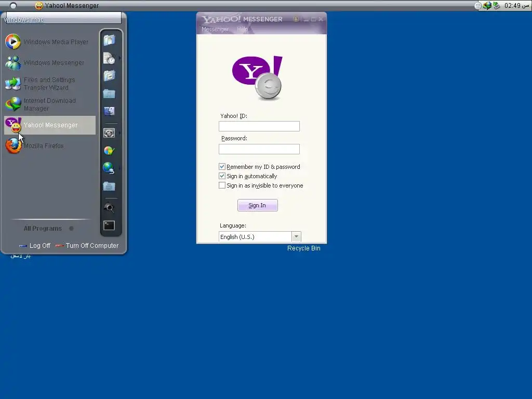This screenshot has height=399, width=532.
Task: Open the magnifier search icon in sidebar
Action: coord(109,208)
